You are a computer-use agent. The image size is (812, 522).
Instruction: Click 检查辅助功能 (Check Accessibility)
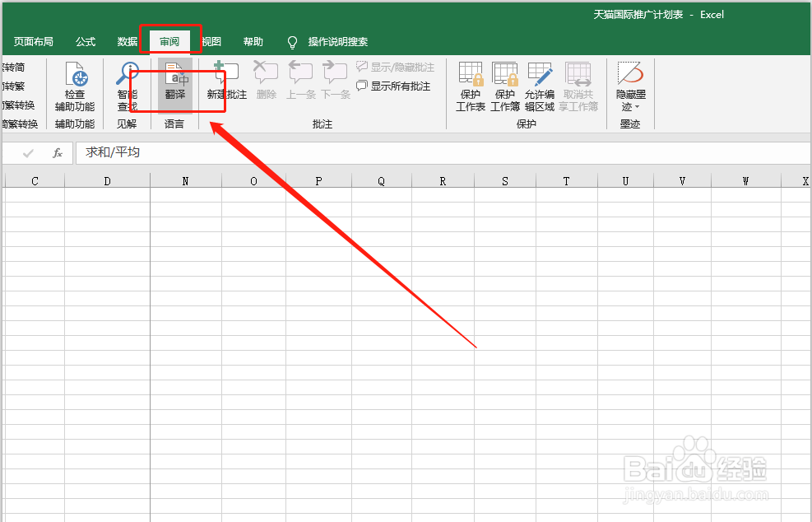point(75,86)
